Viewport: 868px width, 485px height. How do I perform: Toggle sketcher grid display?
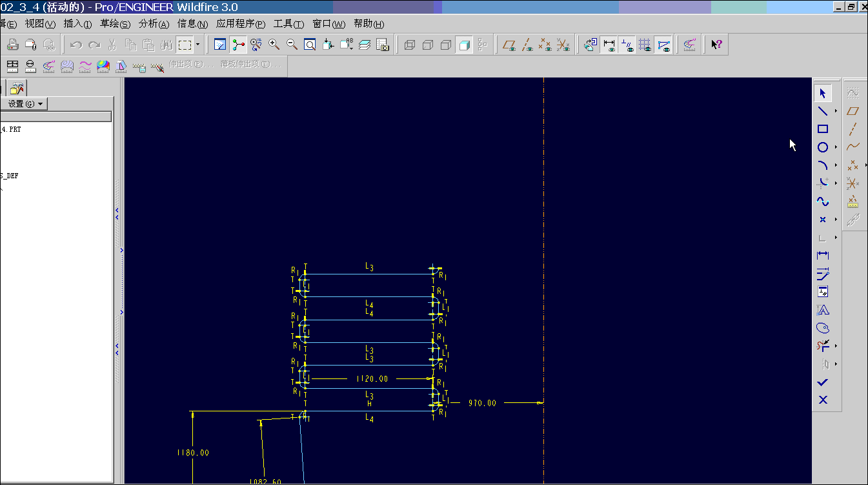[x=645, y=45]
